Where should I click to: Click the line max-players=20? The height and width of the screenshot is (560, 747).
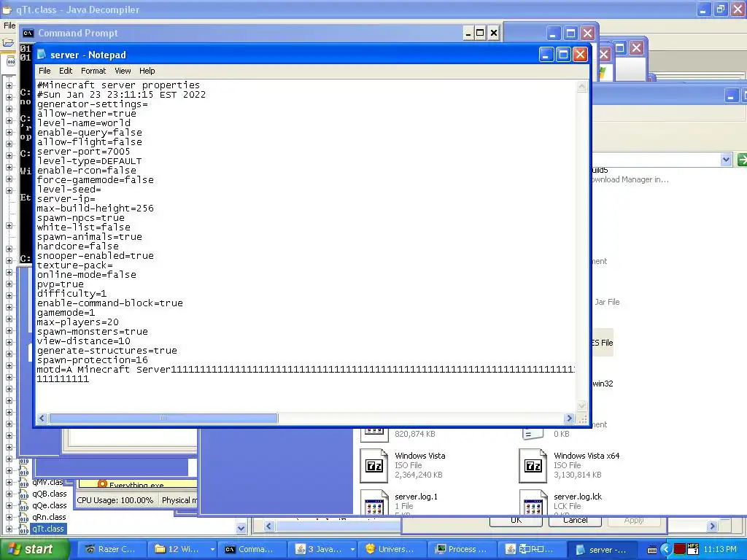coord(77,322)
